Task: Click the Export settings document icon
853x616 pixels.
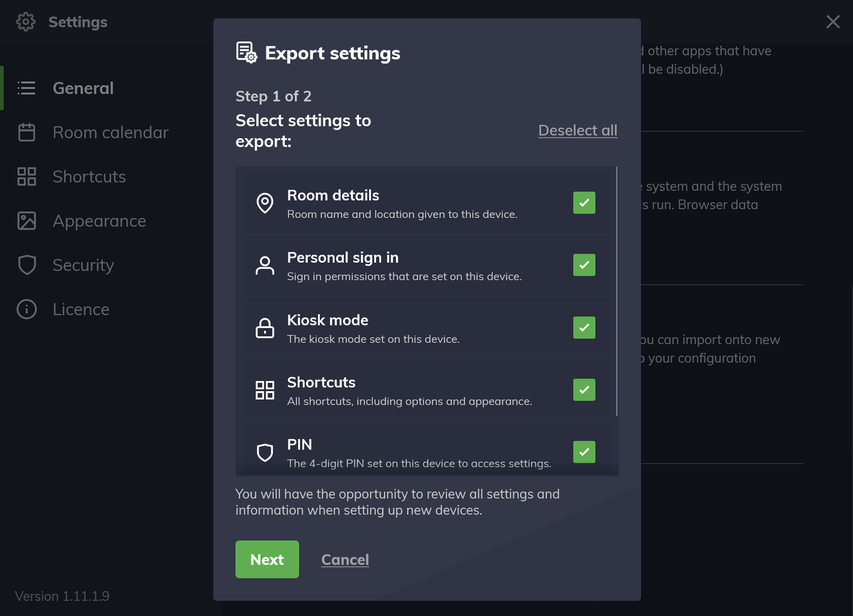Action: click(247, 53)
